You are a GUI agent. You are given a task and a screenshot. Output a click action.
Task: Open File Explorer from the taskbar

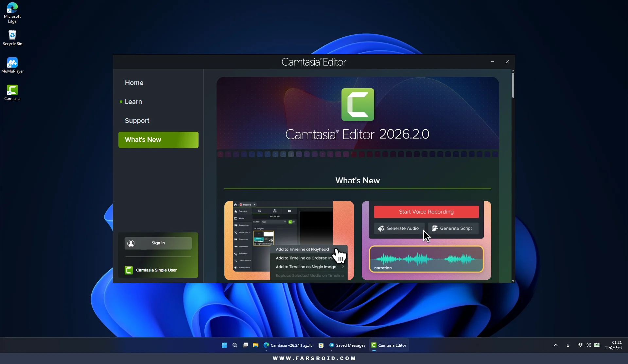[x=256, y=345]
